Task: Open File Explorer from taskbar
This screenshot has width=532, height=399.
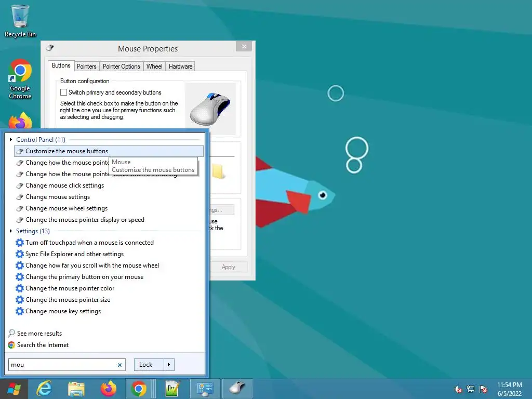Action: [76, 389]
